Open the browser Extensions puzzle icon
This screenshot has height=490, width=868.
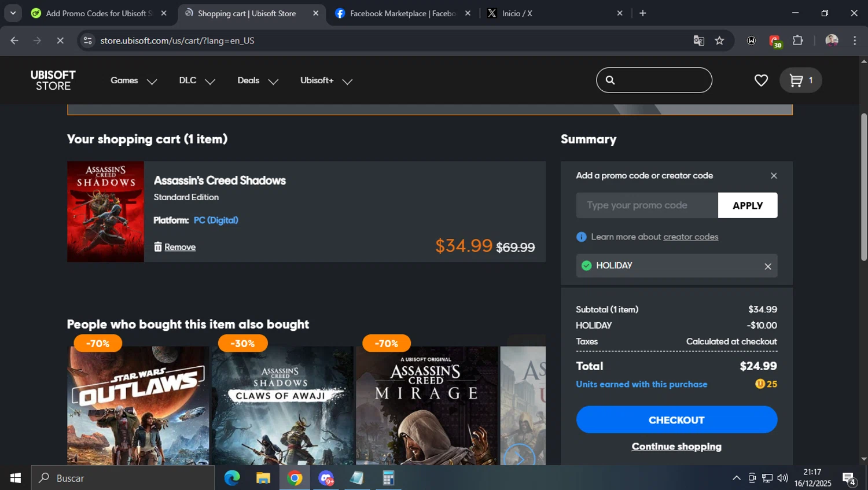(797, 40)
